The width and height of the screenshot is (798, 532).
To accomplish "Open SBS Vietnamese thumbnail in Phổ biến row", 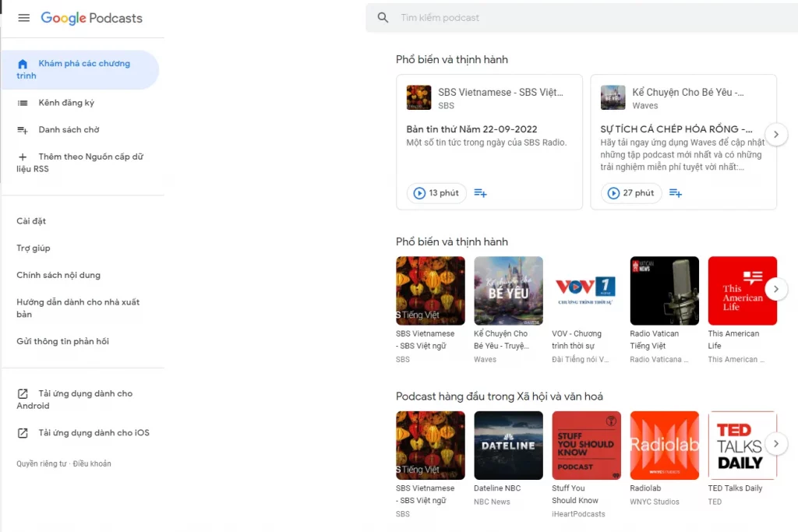I will pyautogui.click(x=430, y=291).
